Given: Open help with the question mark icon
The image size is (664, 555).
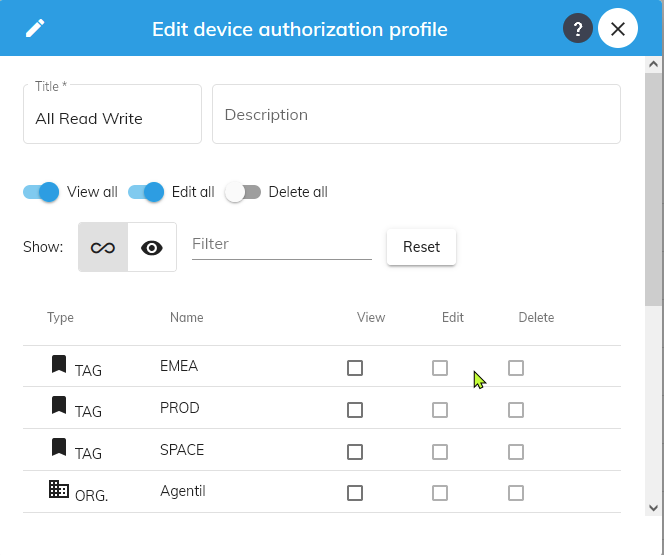Looking at the screenshot, I should [x=578, y=29].
